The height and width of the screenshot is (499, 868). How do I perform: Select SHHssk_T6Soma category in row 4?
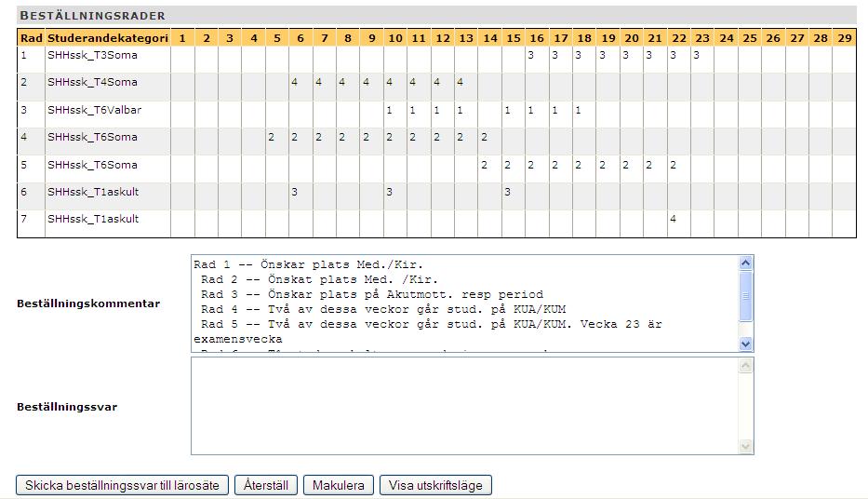[92, 137]
